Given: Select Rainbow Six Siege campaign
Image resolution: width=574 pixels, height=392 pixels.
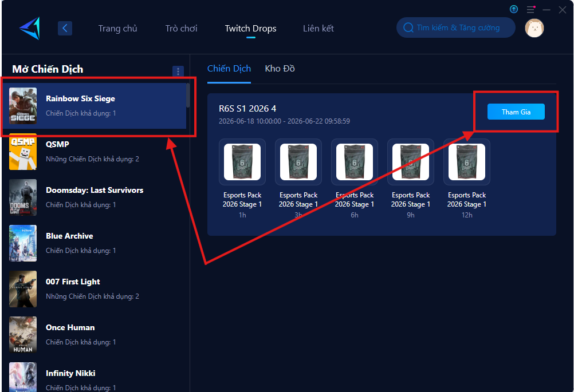Looking at the screenshot, I should point(96,106).
